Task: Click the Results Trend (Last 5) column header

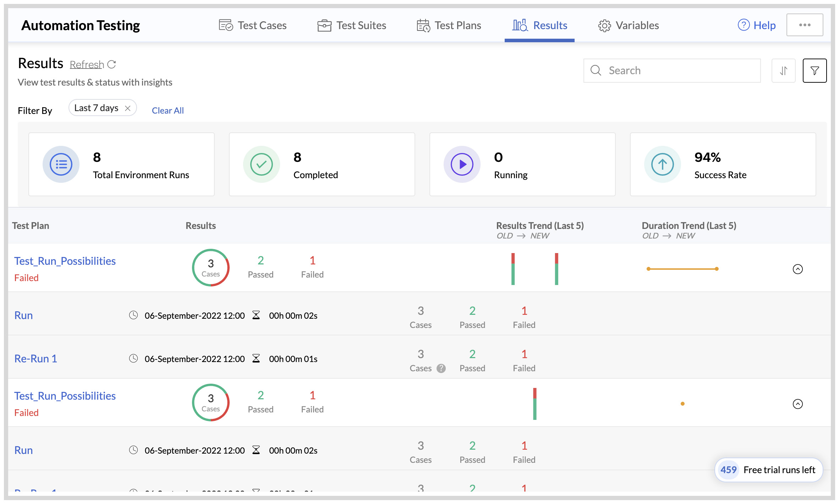Action: pos(540,226)
